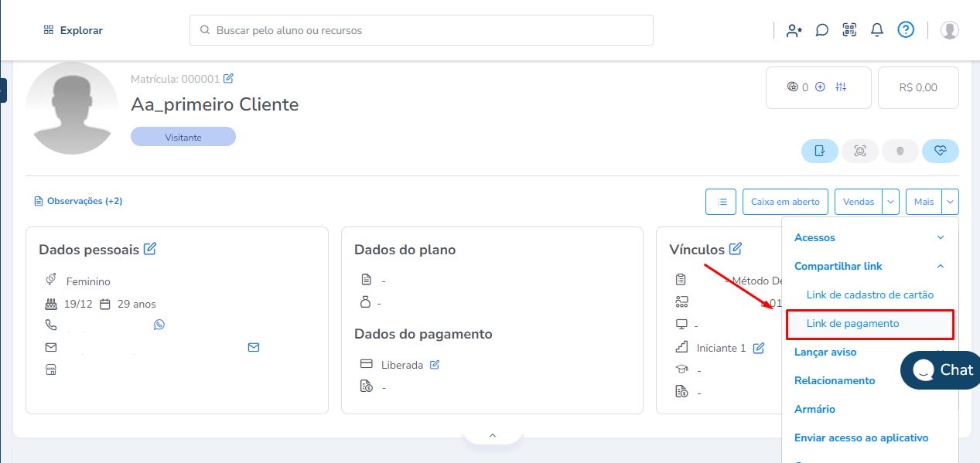The height and width of the screenshot is (463, 980).
Task: Open Observações (+2) link
Action: (x=78, y=201)
